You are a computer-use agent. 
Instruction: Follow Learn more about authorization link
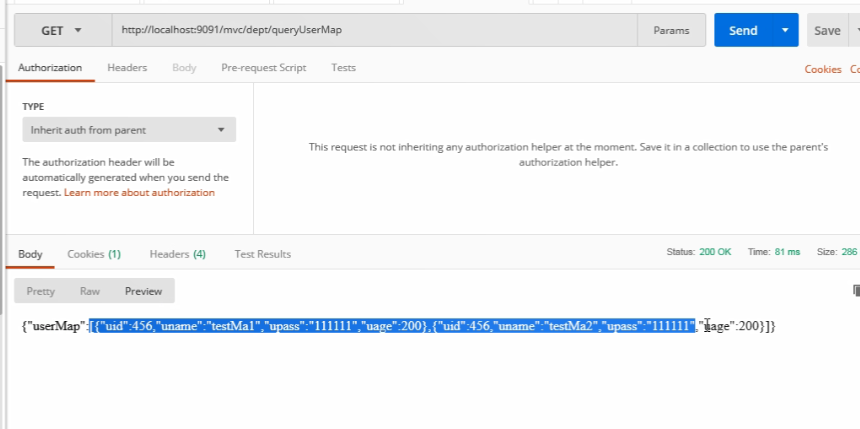[x=139, y=193]
